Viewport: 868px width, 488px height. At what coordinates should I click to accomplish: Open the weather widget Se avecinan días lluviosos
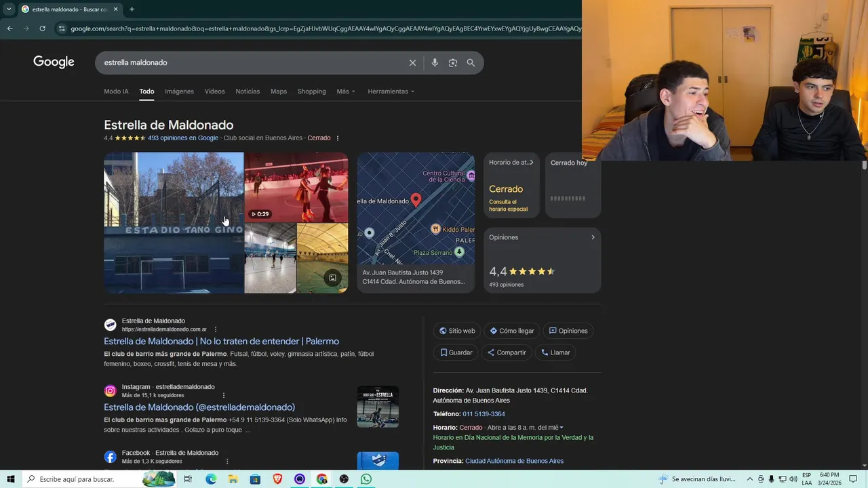pos(697,479)
